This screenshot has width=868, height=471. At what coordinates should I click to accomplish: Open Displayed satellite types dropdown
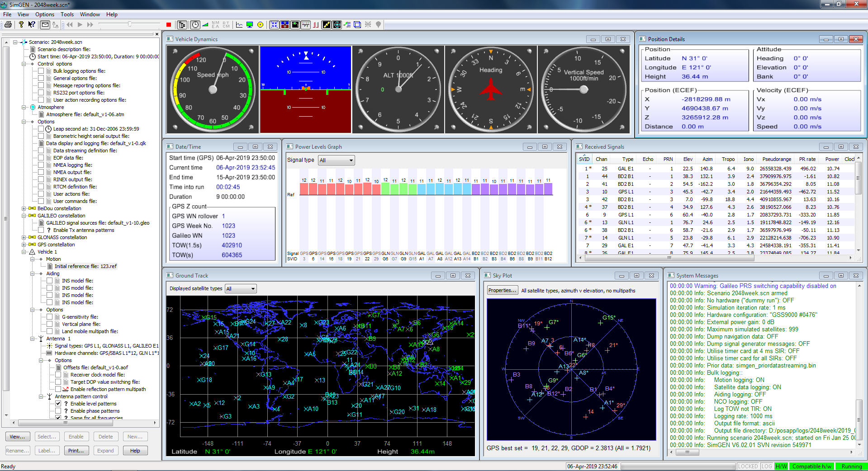[x=241, y=289]
